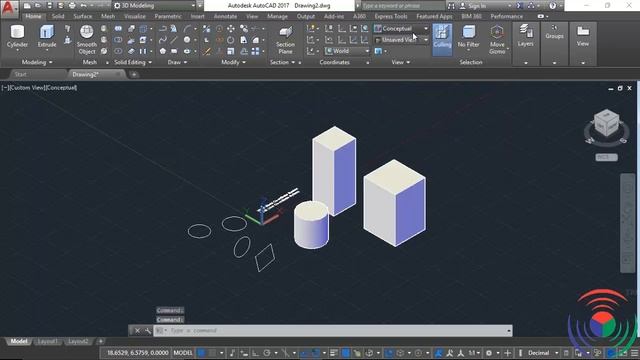Choose the Extrude tool

[x=47, y=37]
